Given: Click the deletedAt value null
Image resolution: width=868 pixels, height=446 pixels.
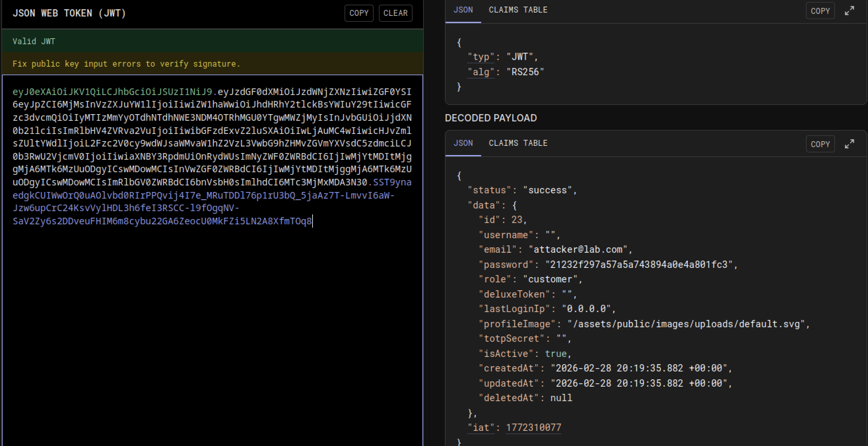Looking at the screenshot, I should [x=561, y=398].
